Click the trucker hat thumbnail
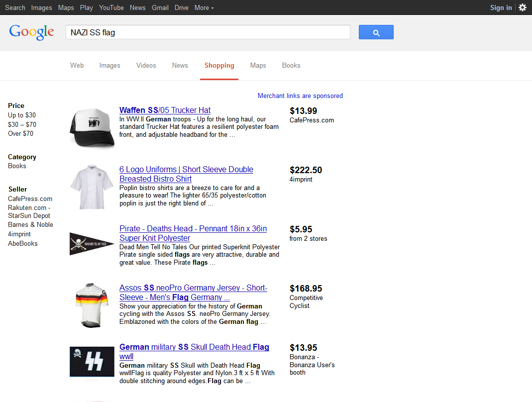 tap(92, 128)
